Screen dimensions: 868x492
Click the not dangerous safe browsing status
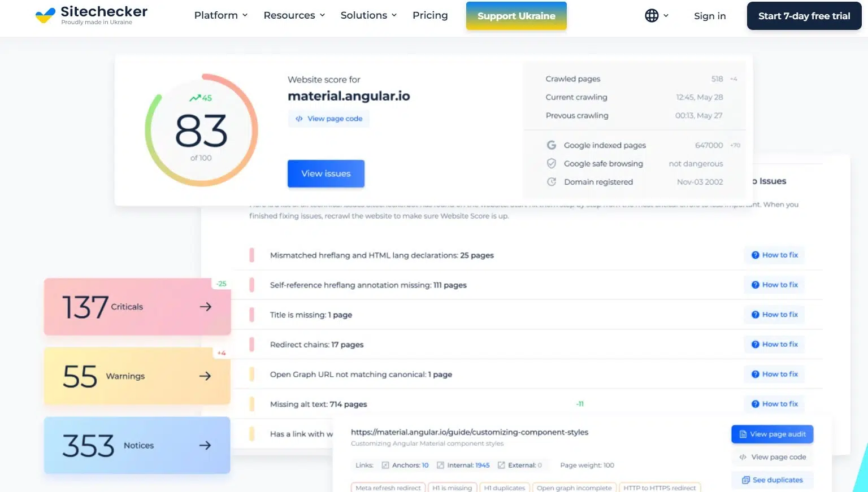pos(696,164)
